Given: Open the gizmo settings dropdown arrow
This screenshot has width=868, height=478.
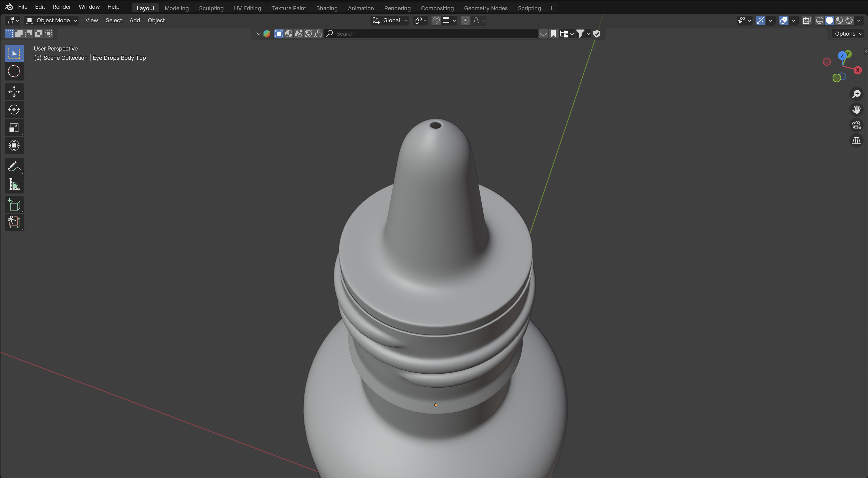Looking at the screenshot, I should pyautogui.click(x=770, y=21).
